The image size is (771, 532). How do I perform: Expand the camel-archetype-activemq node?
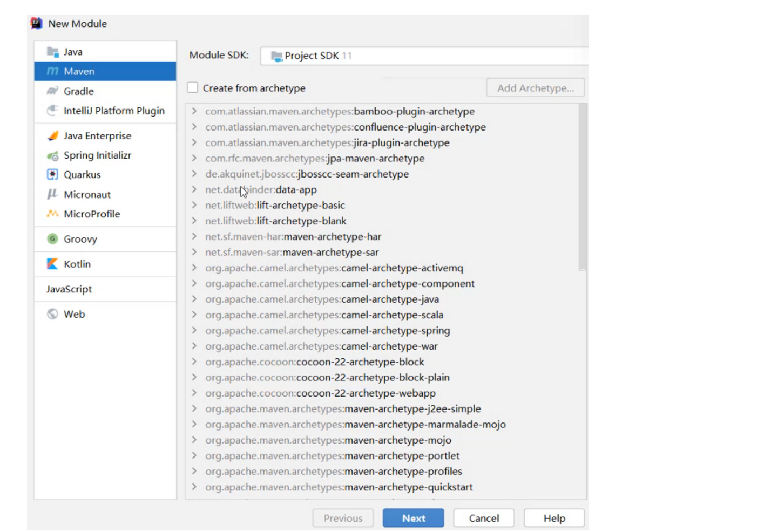pyautogui.click(x=194, y=268)
